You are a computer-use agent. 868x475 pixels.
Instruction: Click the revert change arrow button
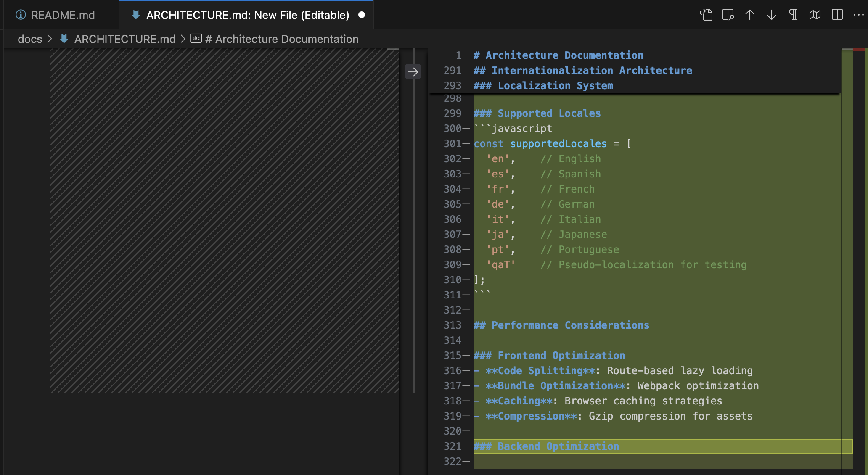[413, 71]
